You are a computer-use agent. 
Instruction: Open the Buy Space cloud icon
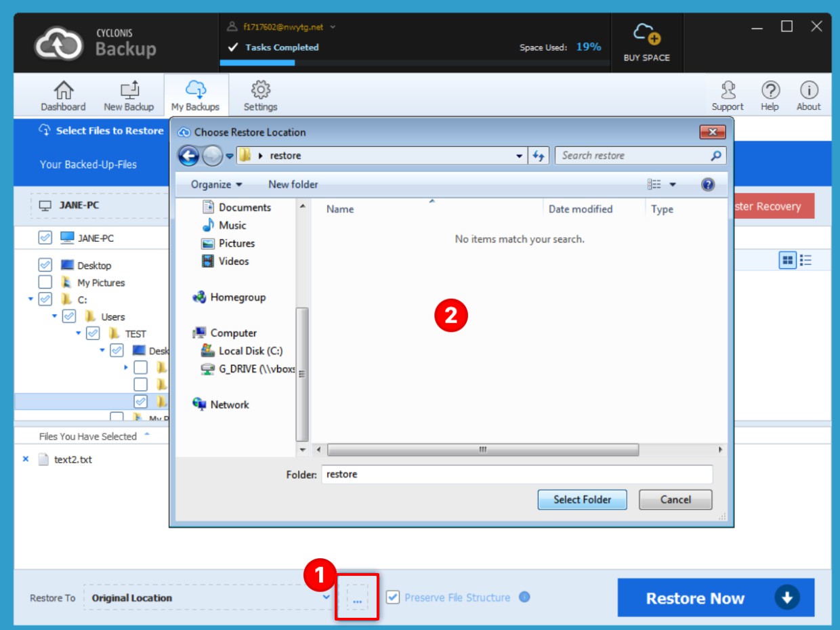[646, 35]
